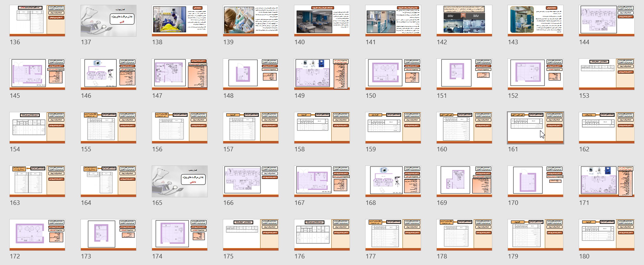The image size is (644, 265).
Task: Select slide 174 thumbnail
Action: click(x=180, y=235)
